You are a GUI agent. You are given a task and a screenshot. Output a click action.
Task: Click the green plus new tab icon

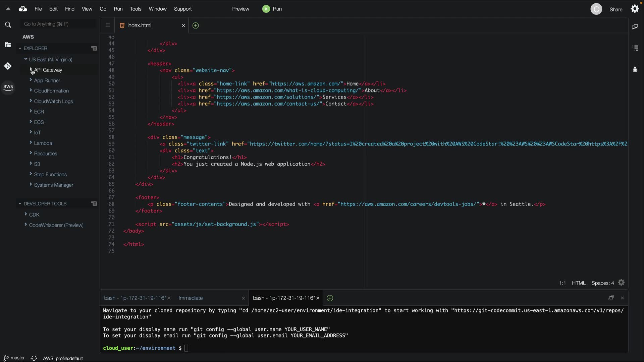click(x=196, y=25)
